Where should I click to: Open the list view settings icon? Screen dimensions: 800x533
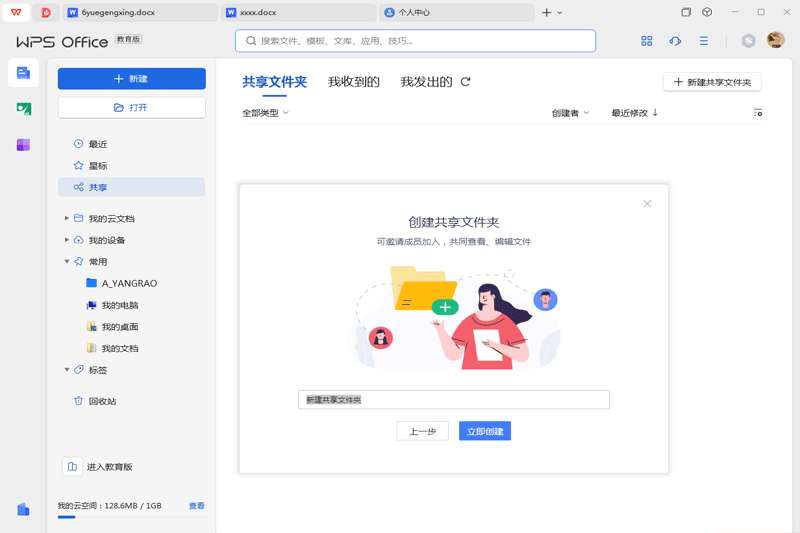(757, 113)
